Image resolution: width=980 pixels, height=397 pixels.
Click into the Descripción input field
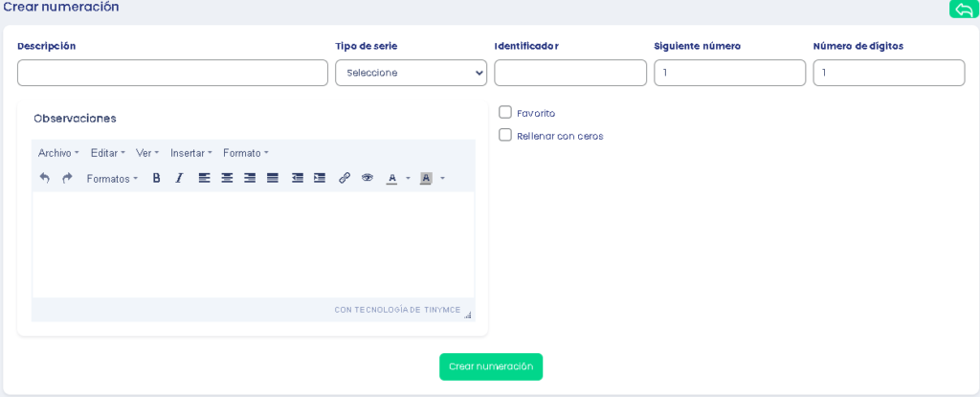[172, 73]
